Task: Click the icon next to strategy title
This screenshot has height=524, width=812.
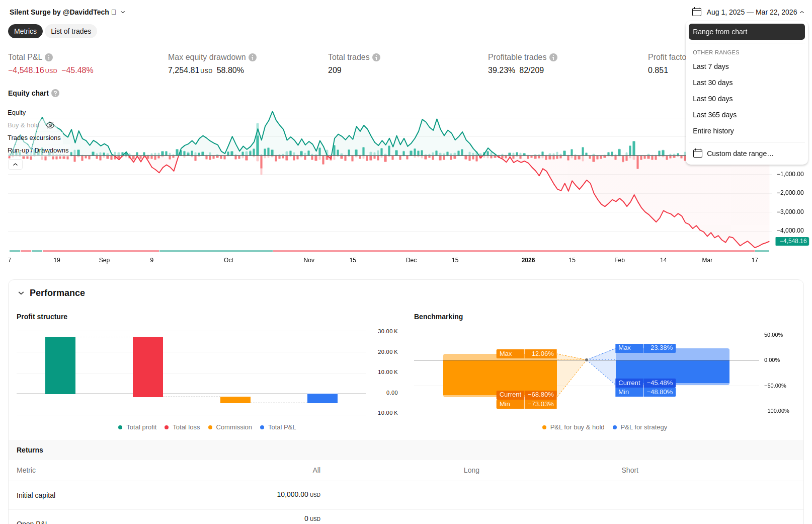Action: point(114,12)
